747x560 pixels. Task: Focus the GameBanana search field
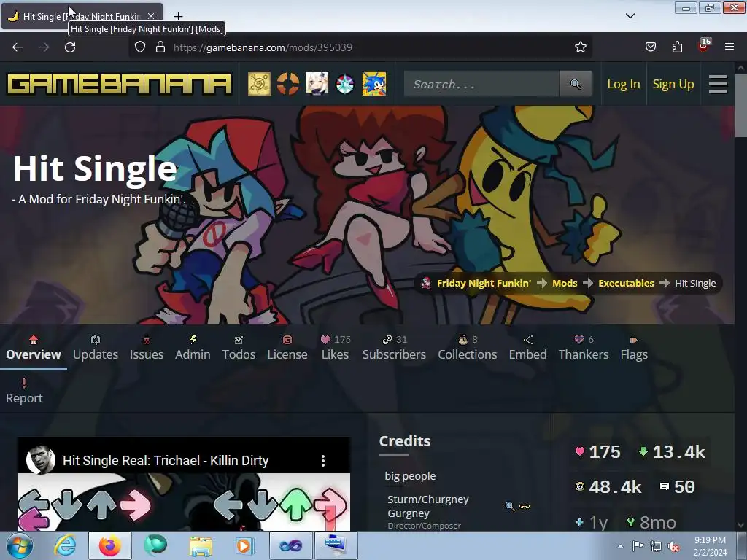pyautogui.click(x=481, y=84)
